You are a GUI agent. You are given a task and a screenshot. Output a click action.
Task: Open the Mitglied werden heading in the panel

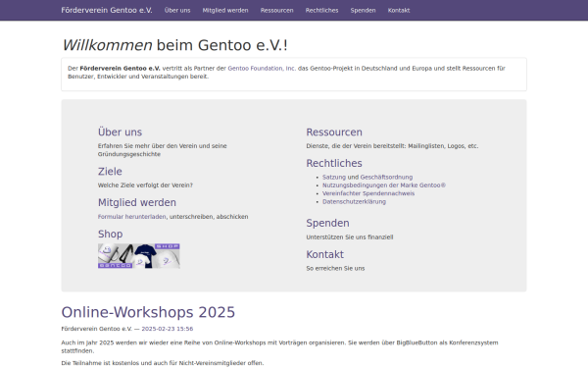point(137,202)
